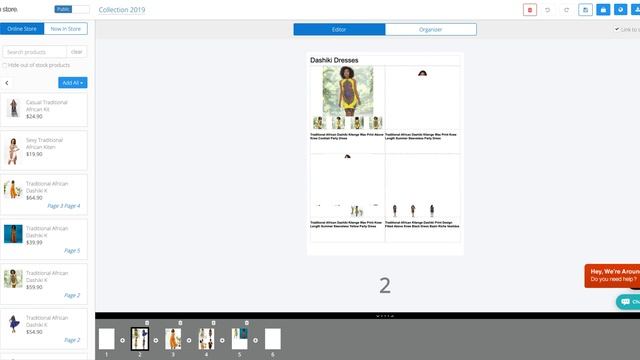
Task: Open page 4 thumbnail
Action: tap(206, 339)
